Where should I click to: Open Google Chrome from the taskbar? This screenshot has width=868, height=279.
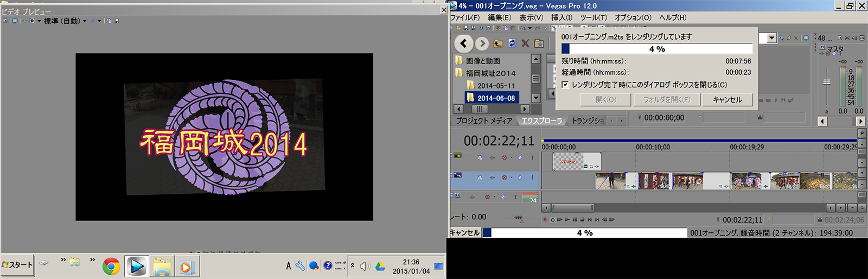pos(111,266)
